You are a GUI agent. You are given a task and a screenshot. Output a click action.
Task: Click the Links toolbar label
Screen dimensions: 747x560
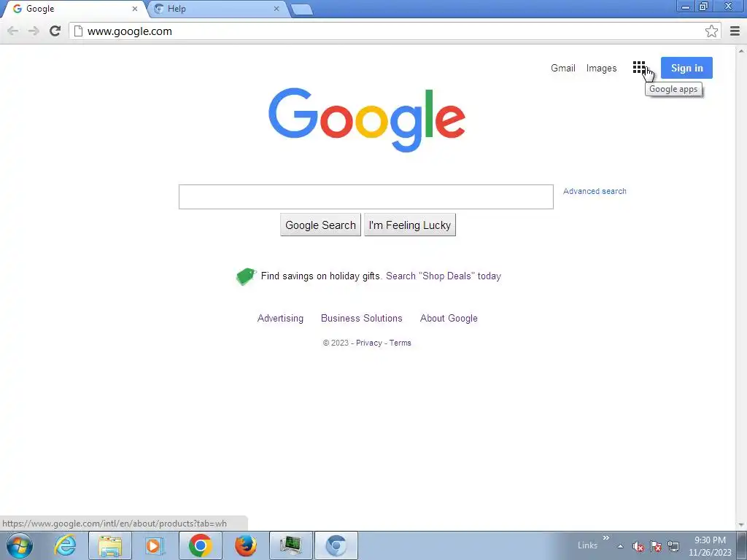(587, 545)
